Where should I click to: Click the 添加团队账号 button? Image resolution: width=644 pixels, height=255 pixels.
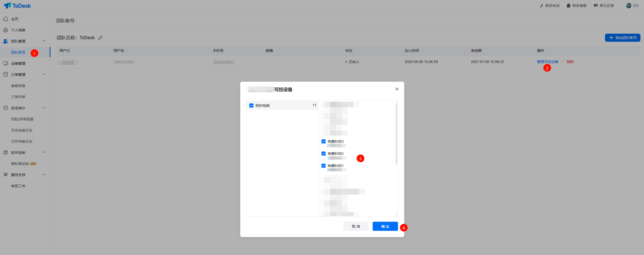[622, 38]
